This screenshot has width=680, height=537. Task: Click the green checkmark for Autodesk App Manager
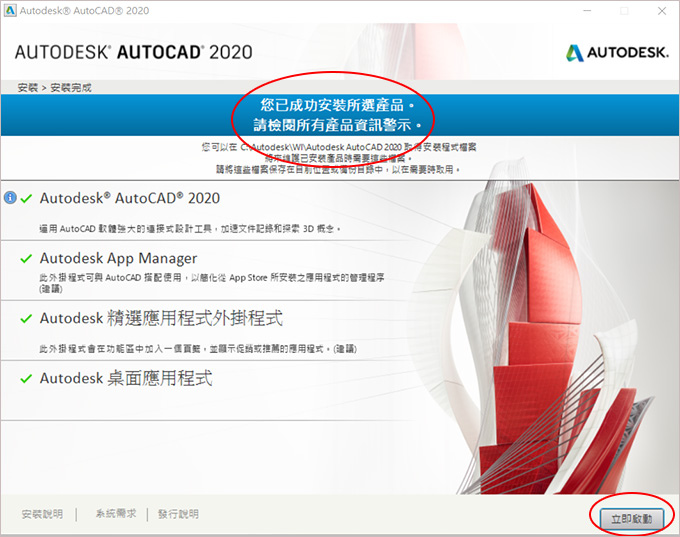(26, 259)
